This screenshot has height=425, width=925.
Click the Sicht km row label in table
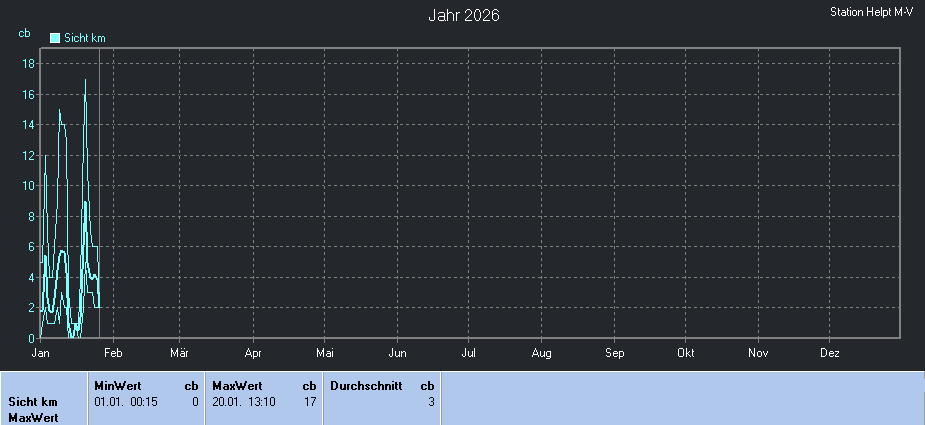click(x=33, y=401)
